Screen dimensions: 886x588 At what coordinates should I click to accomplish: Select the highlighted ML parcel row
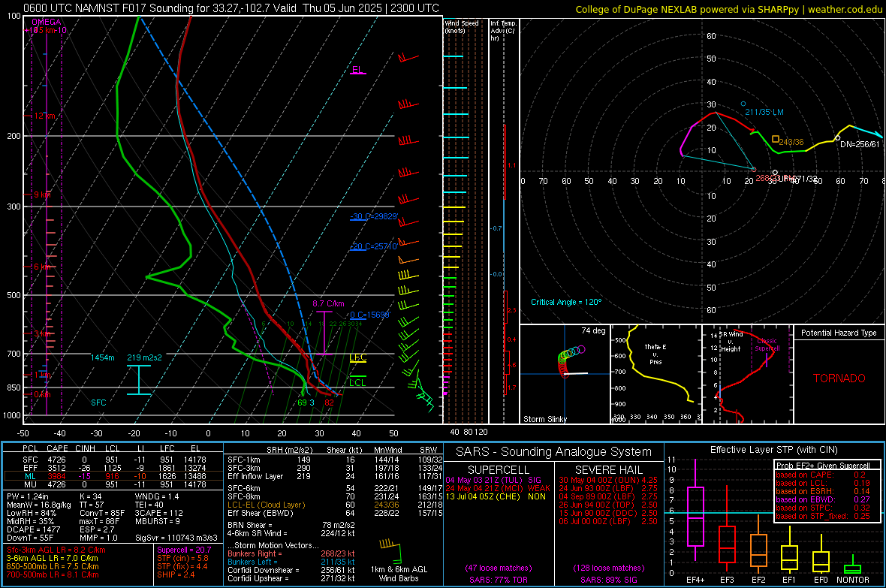[x=113, y=476]
